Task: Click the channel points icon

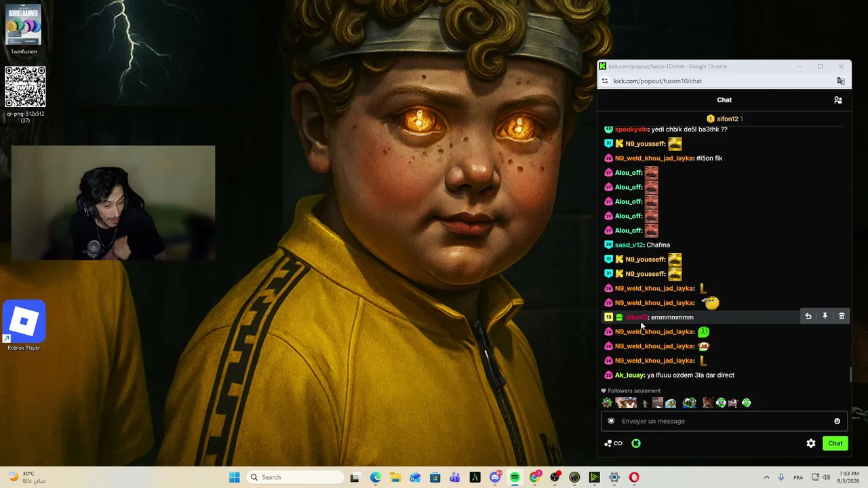Action: click(x=613, y=443)
